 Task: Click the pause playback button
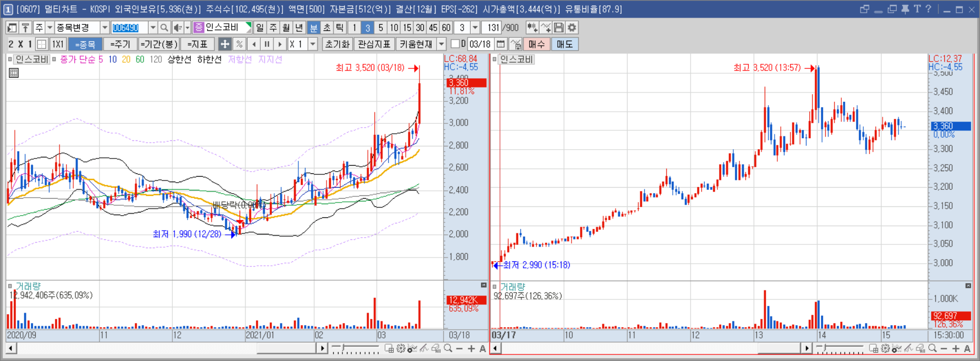(x=267, y=44)
